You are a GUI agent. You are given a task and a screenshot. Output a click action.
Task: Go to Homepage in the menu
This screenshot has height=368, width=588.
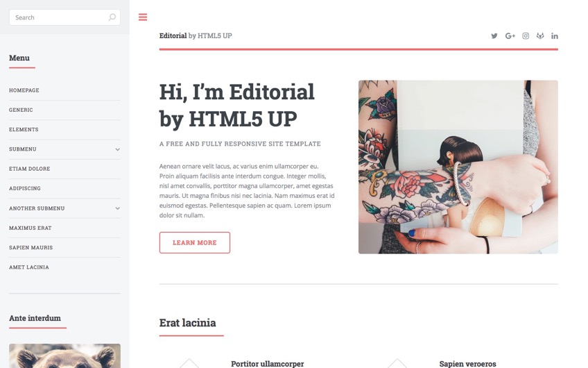24,90
